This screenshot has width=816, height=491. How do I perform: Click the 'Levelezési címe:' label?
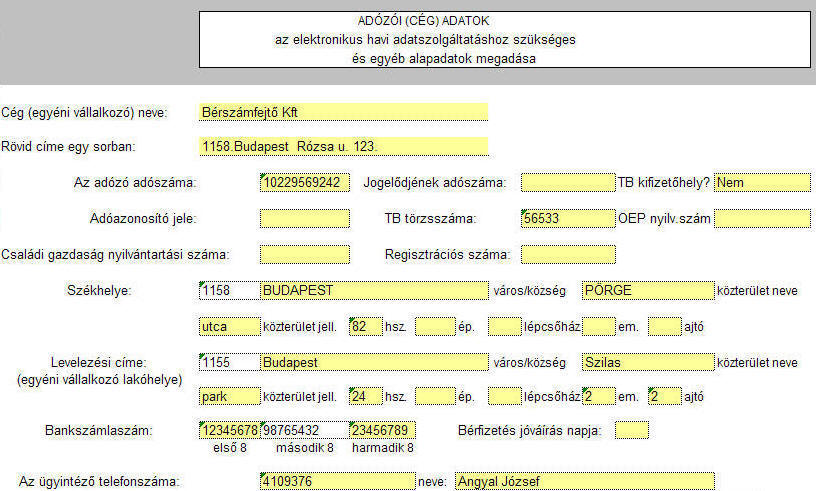[x=98, y=362]
